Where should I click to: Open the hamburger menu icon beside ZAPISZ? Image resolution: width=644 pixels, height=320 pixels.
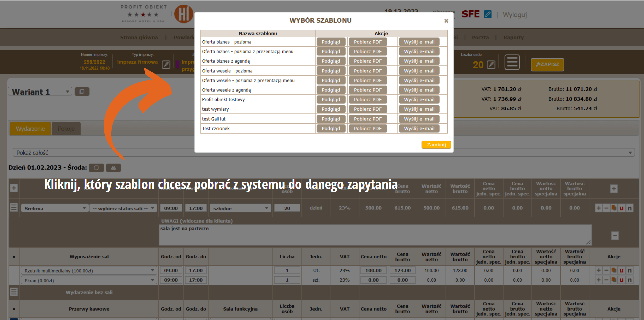coord(512,62)
